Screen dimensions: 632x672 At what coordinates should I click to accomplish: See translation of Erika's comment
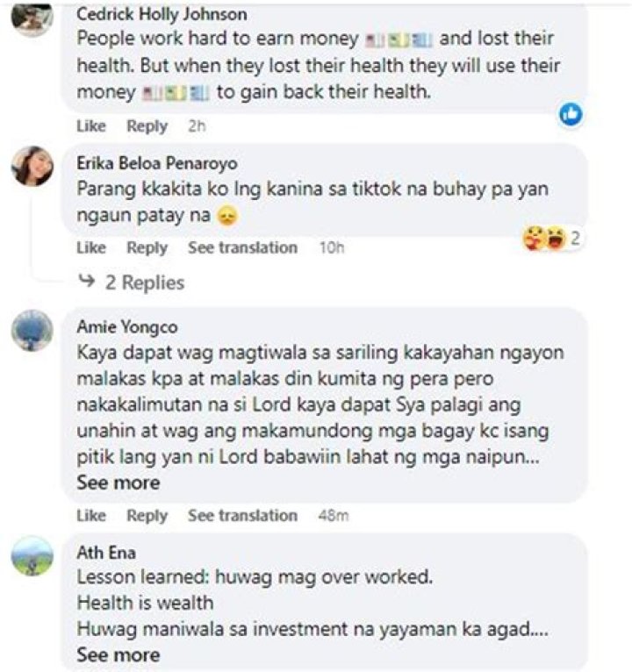pos(242,247)
